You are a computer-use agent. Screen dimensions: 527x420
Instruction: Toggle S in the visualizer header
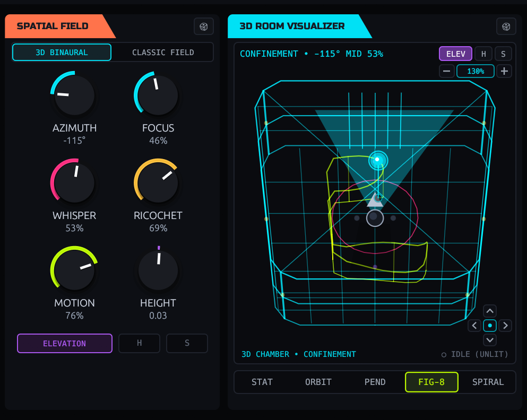[503, 54]
